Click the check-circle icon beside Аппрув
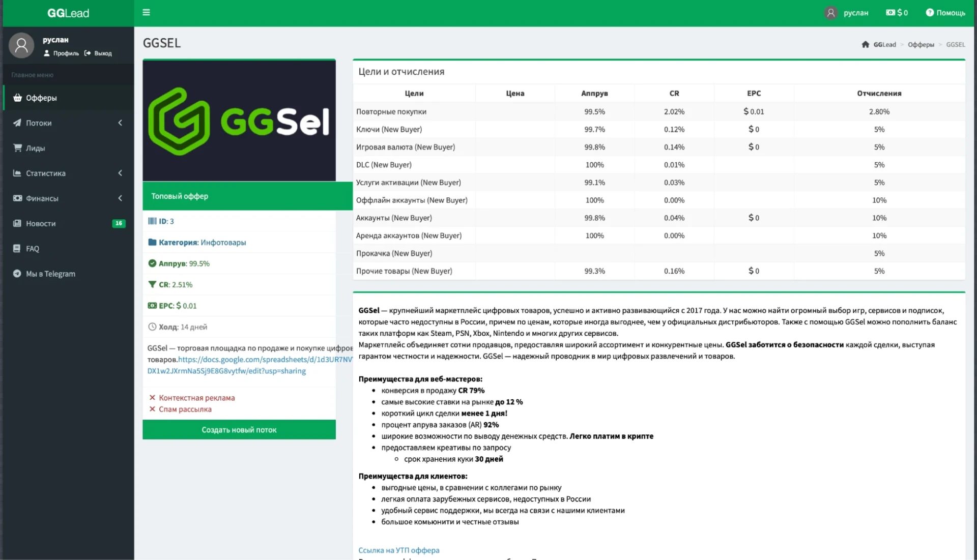The height and width of the screenshot is (560, 977). [152, 263]
